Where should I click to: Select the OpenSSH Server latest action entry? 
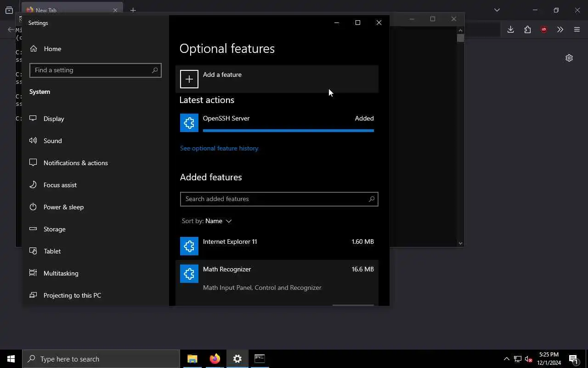[277, 123]
